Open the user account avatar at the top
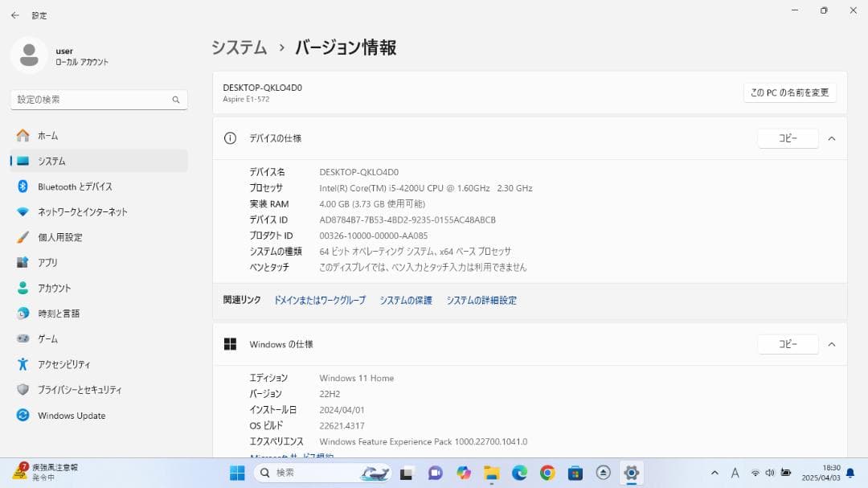 tap(29, 55)
